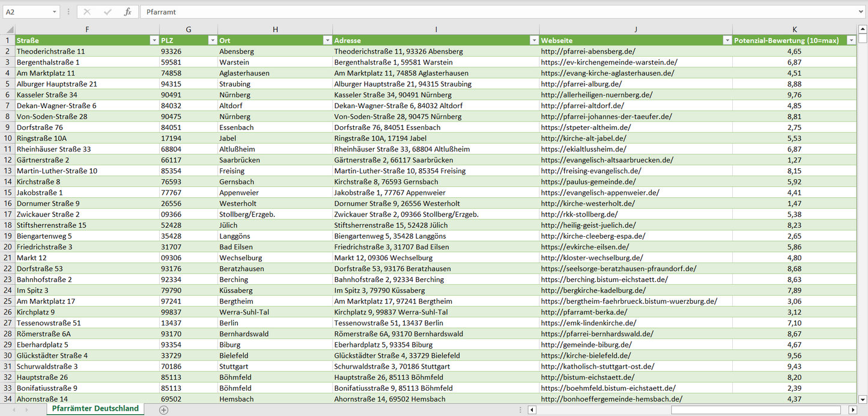Click the Select All corner triangle
This screenshot has width=868, height=416.
[8, 29]
